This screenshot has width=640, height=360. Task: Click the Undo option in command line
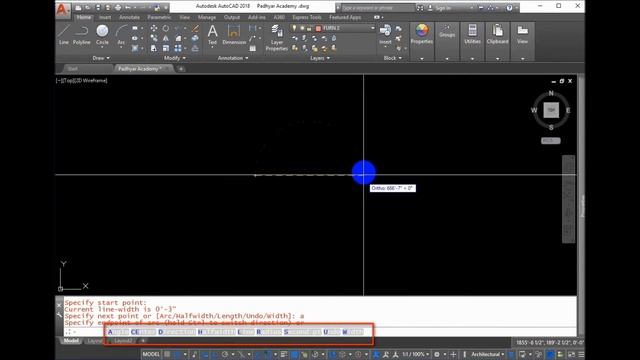(x=331, y=332)
